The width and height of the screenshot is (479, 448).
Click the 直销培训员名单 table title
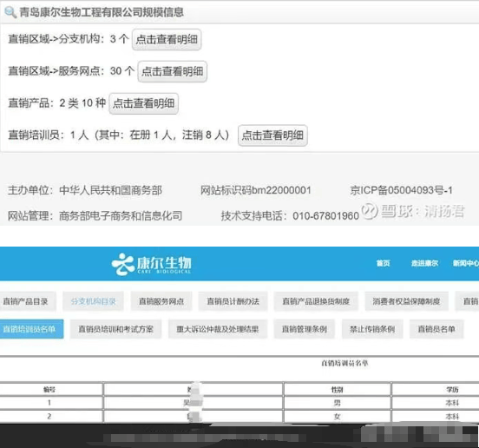click(344, 363)
